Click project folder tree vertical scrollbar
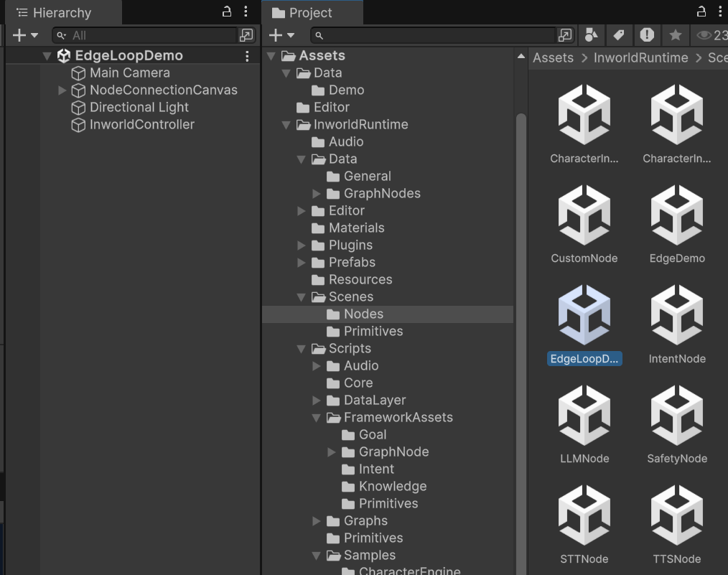The width and height of the screenshot is (728, 575). point(521,343)
